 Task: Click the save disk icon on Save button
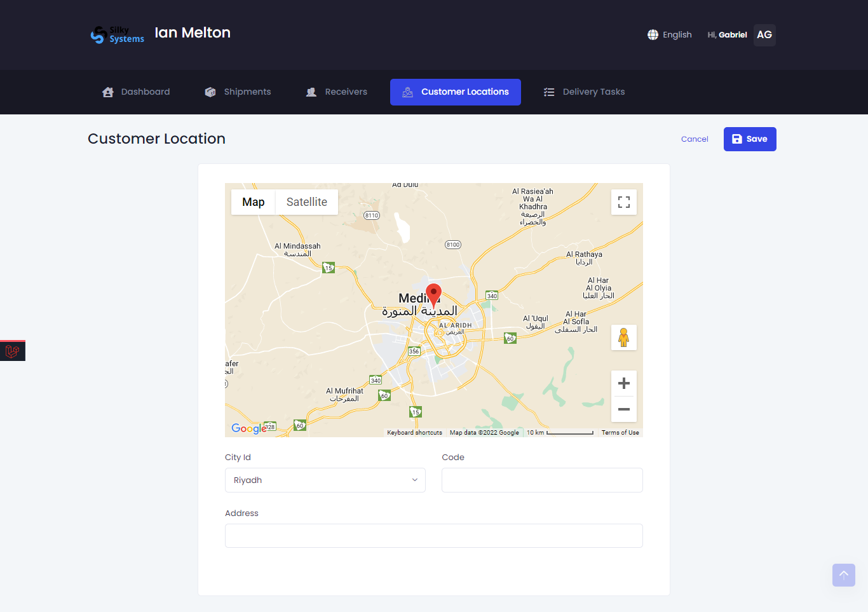(737, 139)
